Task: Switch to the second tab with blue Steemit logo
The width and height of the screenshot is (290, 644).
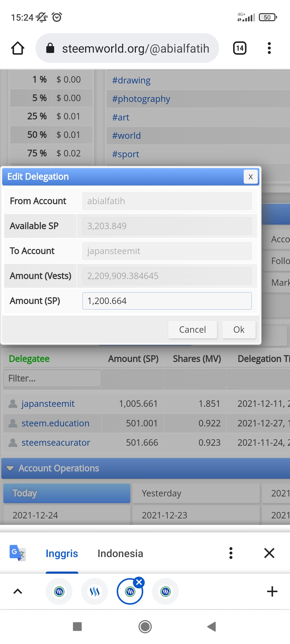Action: [x=95, y=591]
